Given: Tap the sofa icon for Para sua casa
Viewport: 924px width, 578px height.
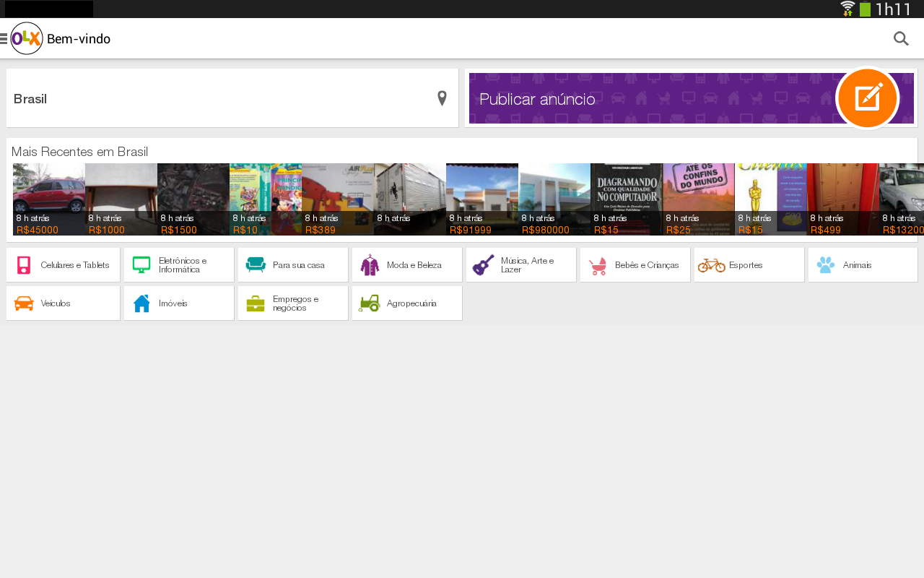Looking at the screenshot, I should [x=256, y=265].
